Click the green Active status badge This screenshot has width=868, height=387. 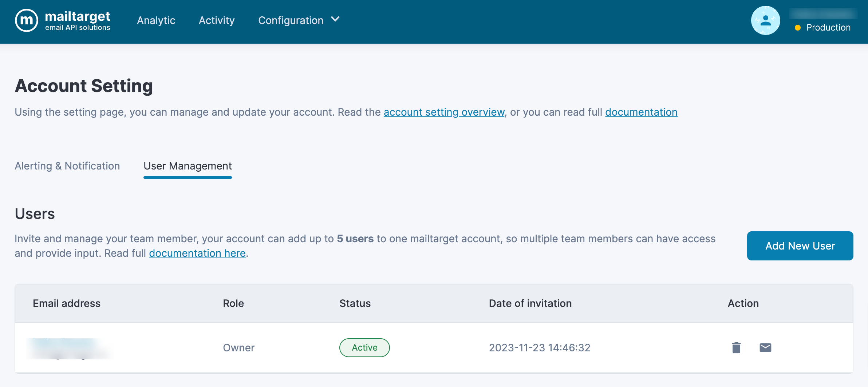coord(364,348)
